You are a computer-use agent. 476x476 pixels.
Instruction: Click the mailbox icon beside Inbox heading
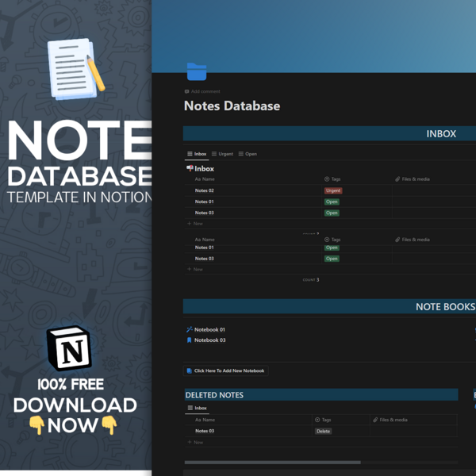[190, 168]
